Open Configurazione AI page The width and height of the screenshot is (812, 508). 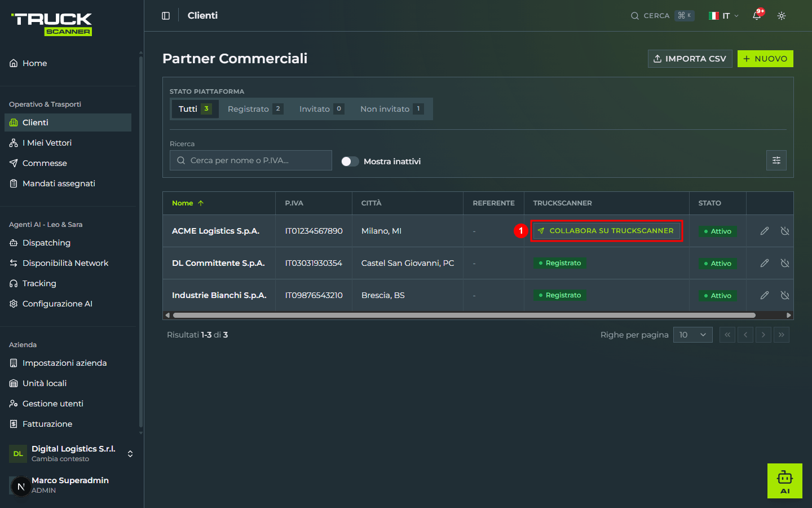(68, 304)
